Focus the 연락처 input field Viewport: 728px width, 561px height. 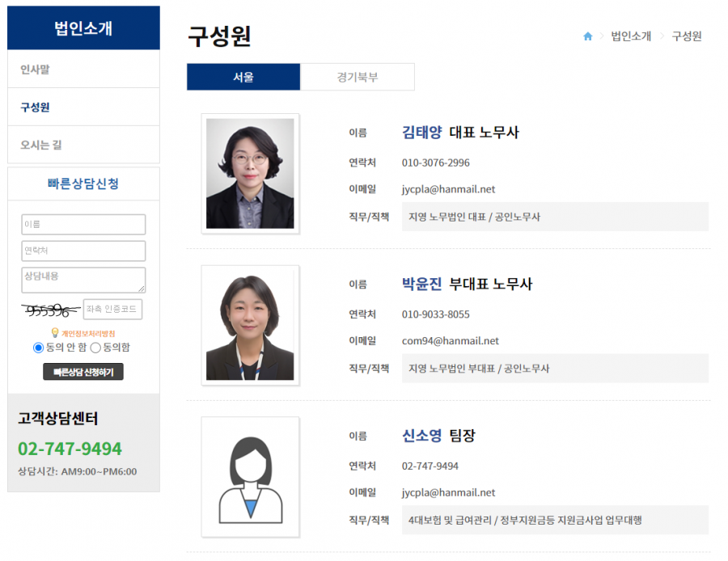click(x=83, y=251)
